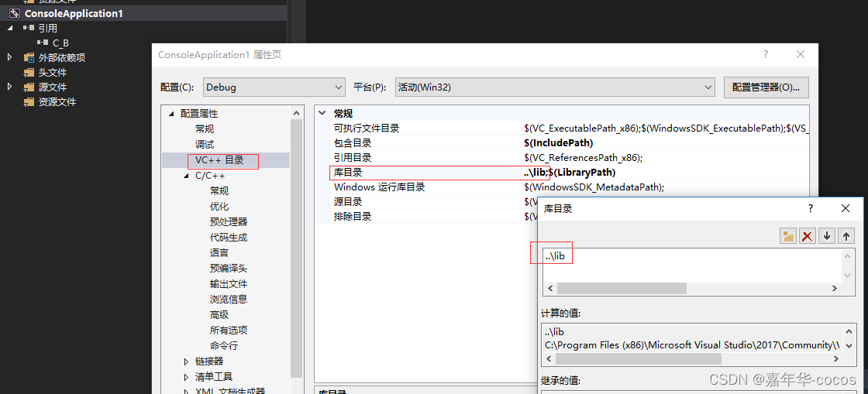Select the C_B reference item
The image size is (868, 394).
(x=61, y=43)
